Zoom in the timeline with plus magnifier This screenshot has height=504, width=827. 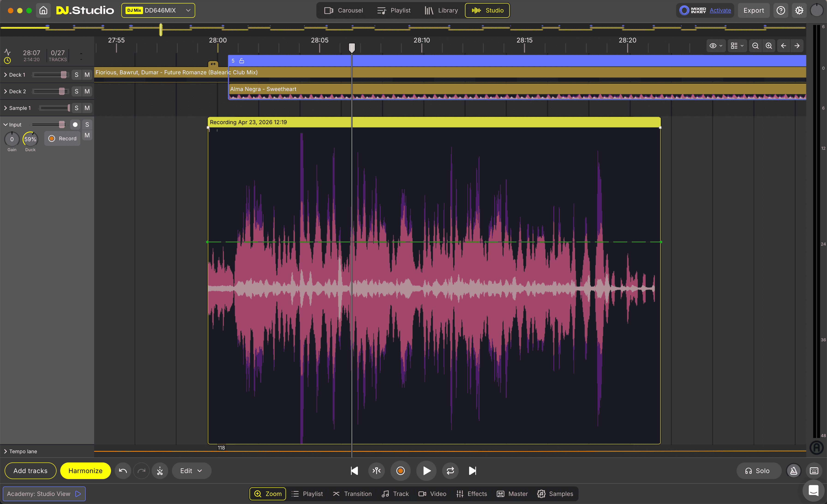(x=769, y=46)
